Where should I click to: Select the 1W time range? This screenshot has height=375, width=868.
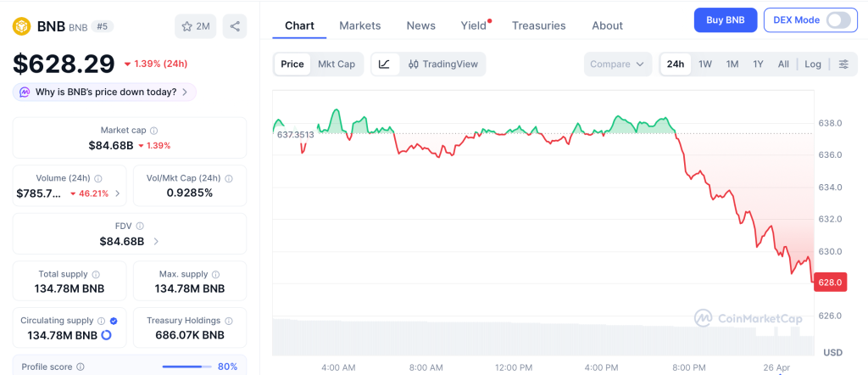tap(704, 64)
